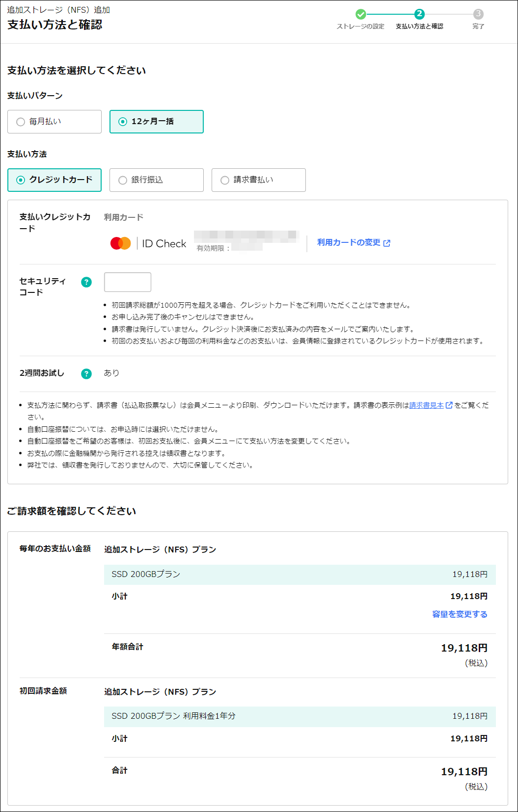Click help icon beside 2週間お試し

(86, 374)
